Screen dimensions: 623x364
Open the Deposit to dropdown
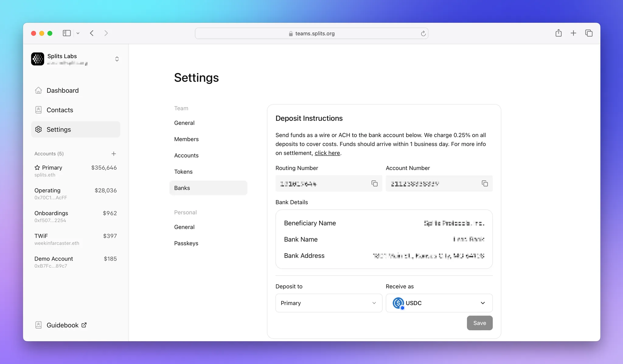(329, 303)
